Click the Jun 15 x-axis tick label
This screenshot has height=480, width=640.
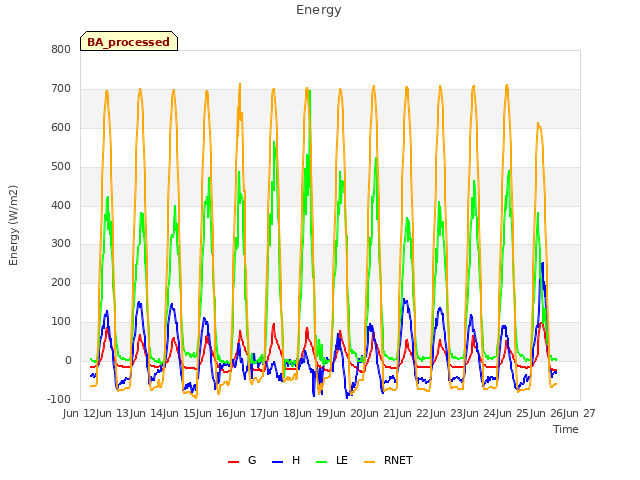(x=180, y=413)
